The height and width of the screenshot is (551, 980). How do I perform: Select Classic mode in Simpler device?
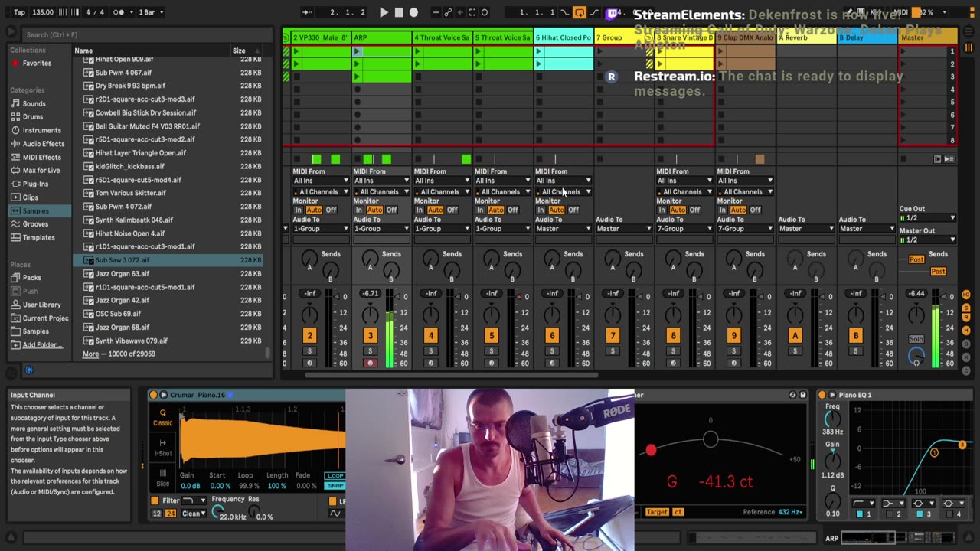(162, 417)
